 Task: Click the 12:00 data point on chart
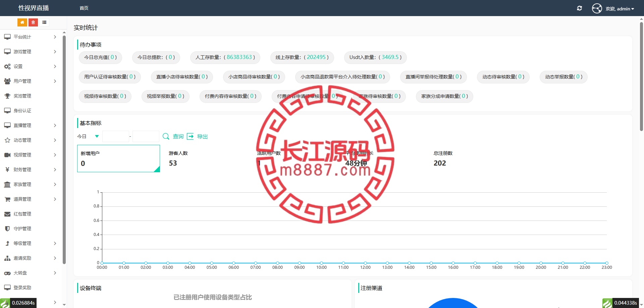[x=365, y=263]
